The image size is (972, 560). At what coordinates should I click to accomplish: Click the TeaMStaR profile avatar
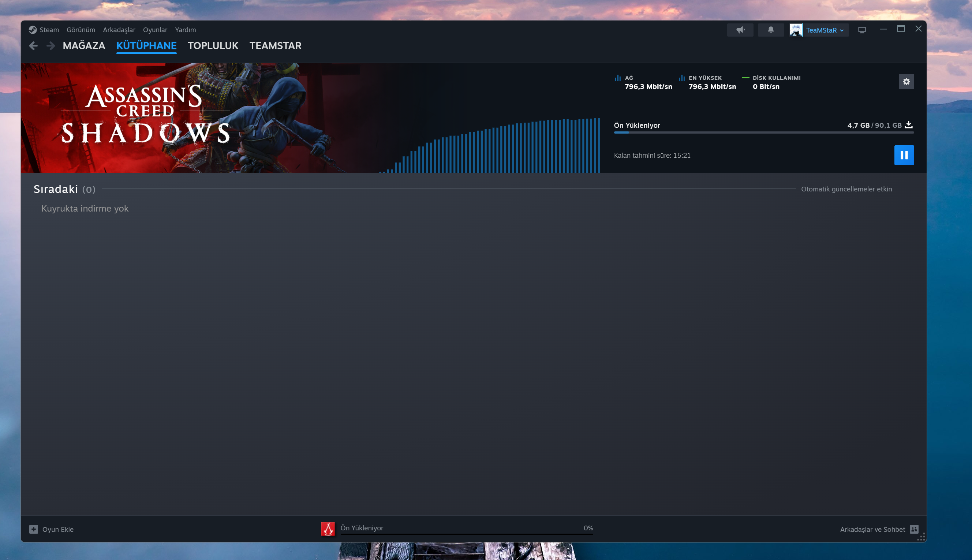pyautogui.click(x=796, y=30)
